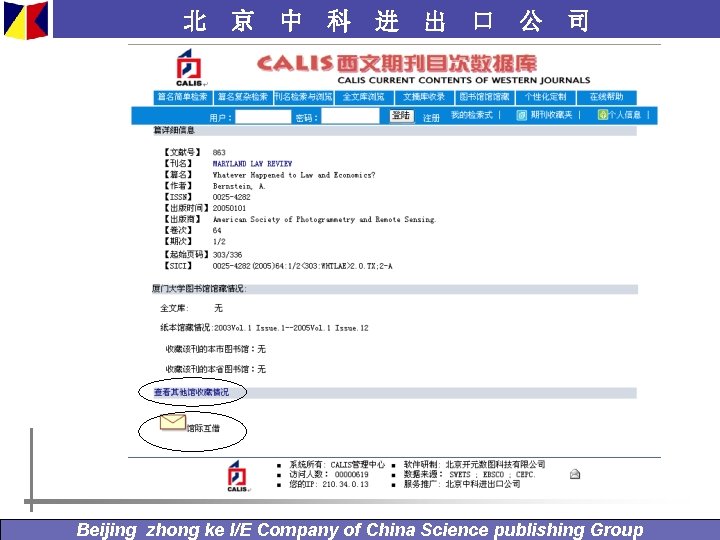Open the 刊名检索与浏览 tab
720x540 pixels.
[x=303, y=97]
